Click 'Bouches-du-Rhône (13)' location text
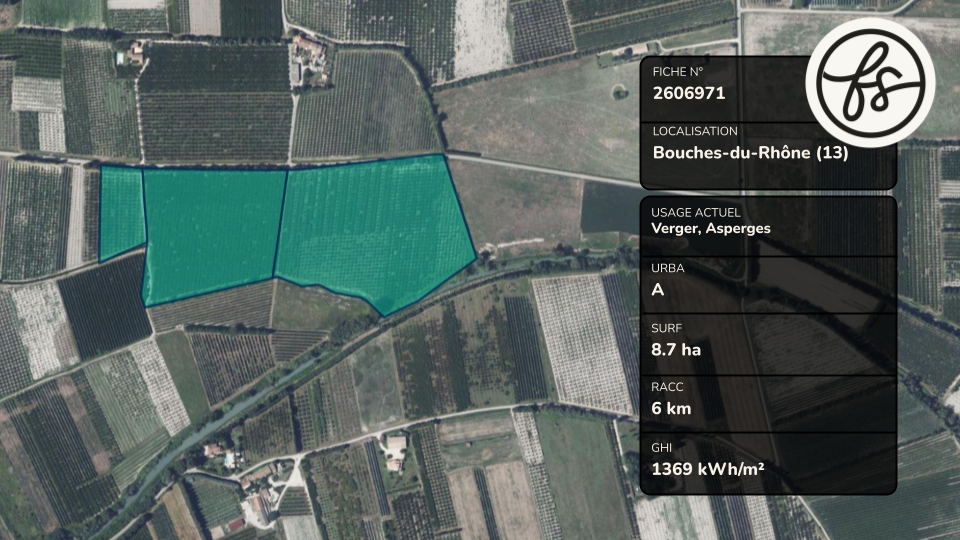The image size is (960, 540). pyautogui.click(x=751, y=152)
